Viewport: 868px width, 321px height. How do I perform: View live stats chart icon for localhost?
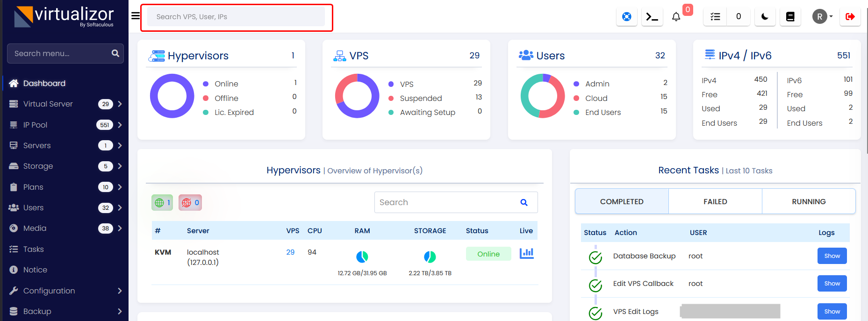pyautogui.click(x=526, y=253)
